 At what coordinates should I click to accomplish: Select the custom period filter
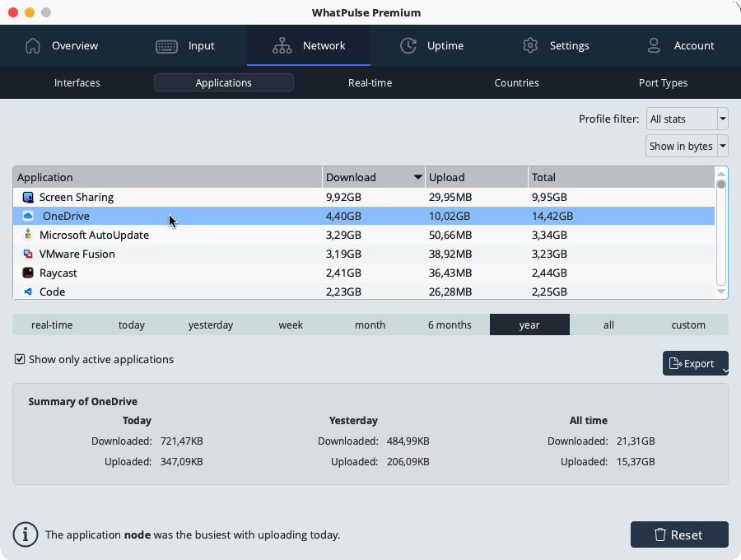click(x=688, y=324)
